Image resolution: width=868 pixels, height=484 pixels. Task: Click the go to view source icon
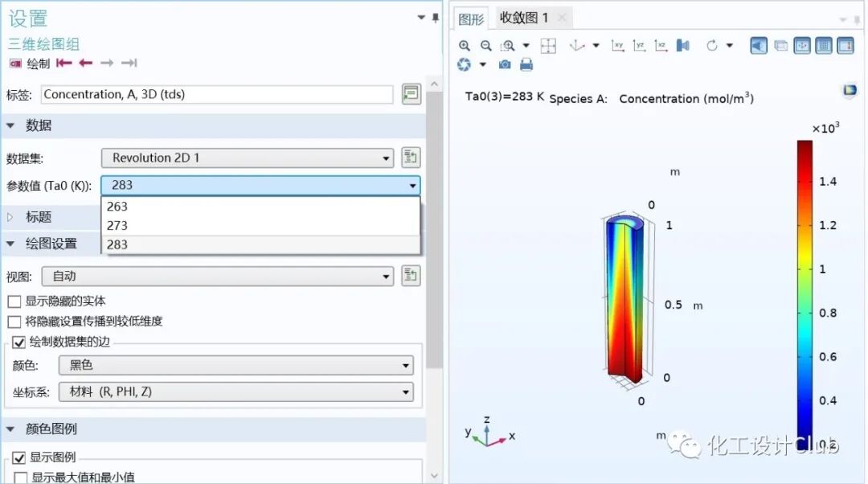tap(410, 276)
